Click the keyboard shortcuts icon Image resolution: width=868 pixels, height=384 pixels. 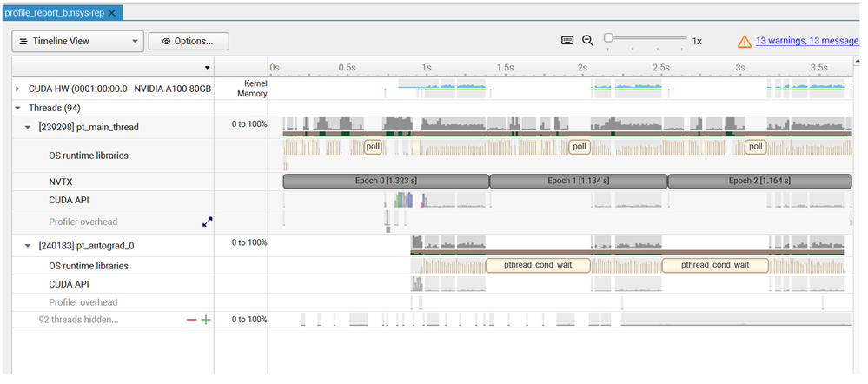(x=567, y=40)
